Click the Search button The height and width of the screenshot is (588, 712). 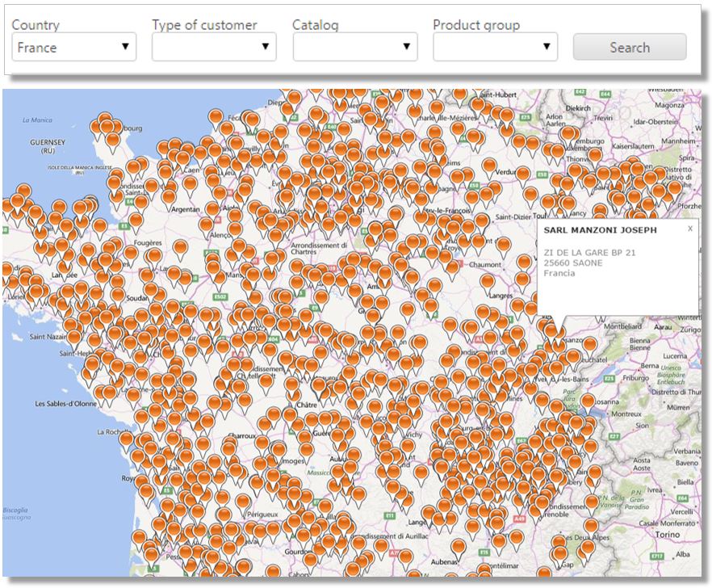pos(629,47)
